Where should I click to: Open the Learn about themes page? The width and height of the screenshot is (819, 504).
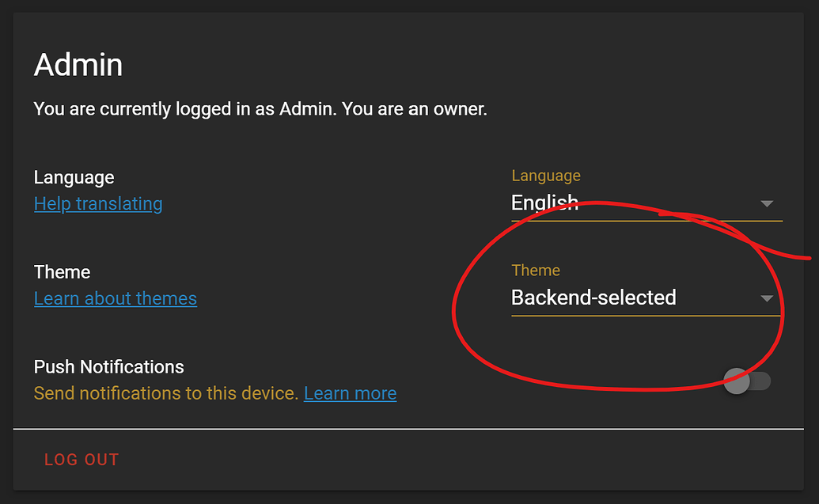coord(116,298)
